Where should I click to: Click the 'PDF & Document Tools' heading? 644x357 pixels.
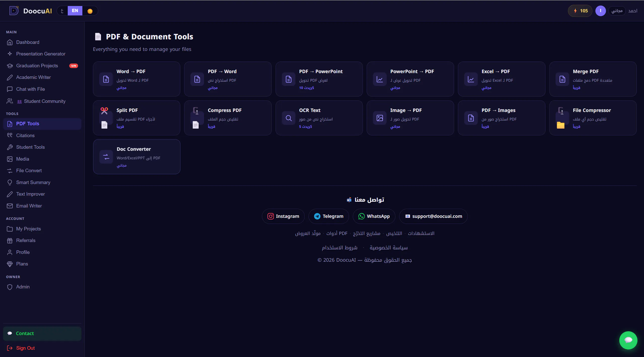click(x=150, y=37)
